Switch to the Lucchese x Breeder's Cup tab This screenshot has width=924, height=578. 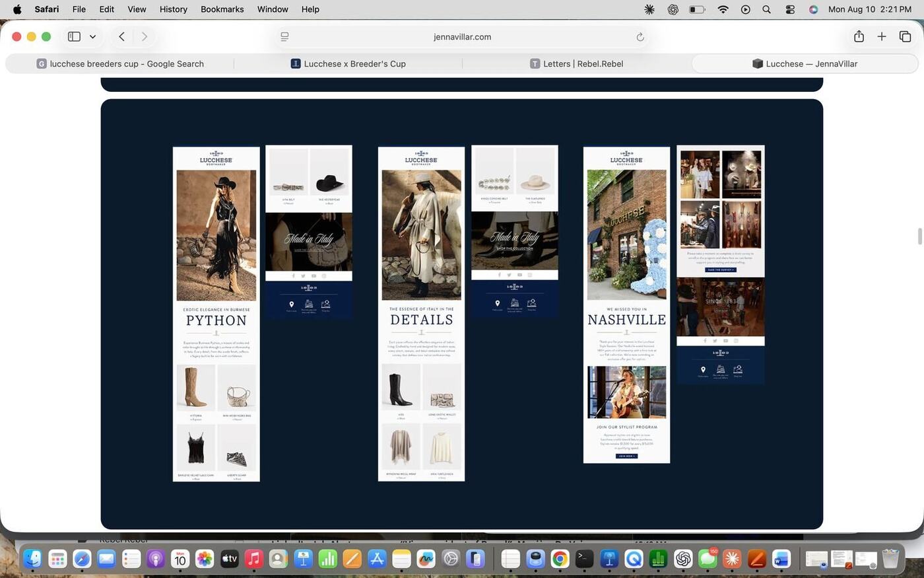click(348, 64)
